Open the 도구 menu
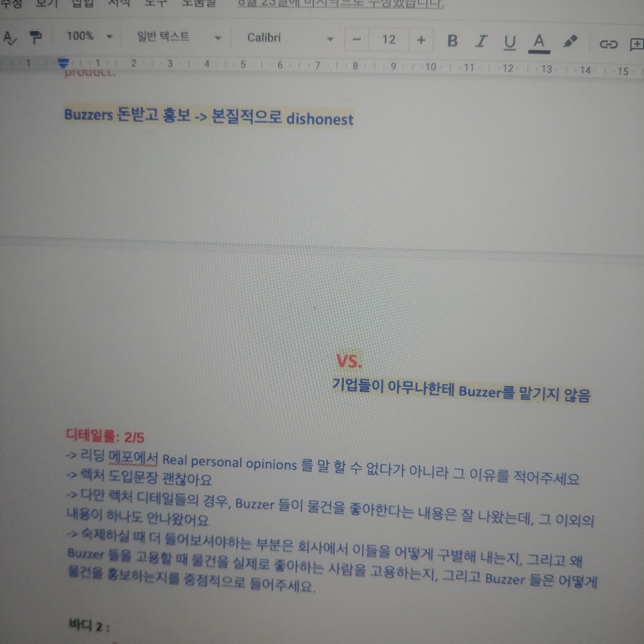 pyautogui.click(x=156, y=4)
